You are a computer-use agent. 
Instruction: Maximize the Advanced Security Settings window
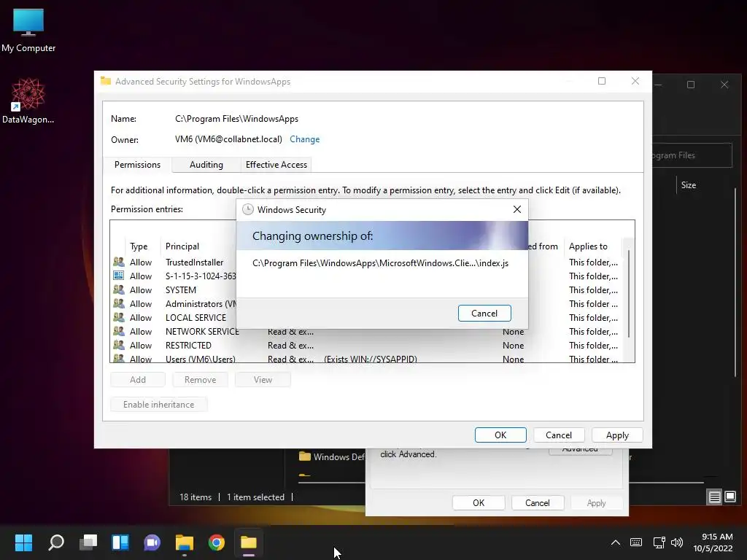[x=602, y=81]
